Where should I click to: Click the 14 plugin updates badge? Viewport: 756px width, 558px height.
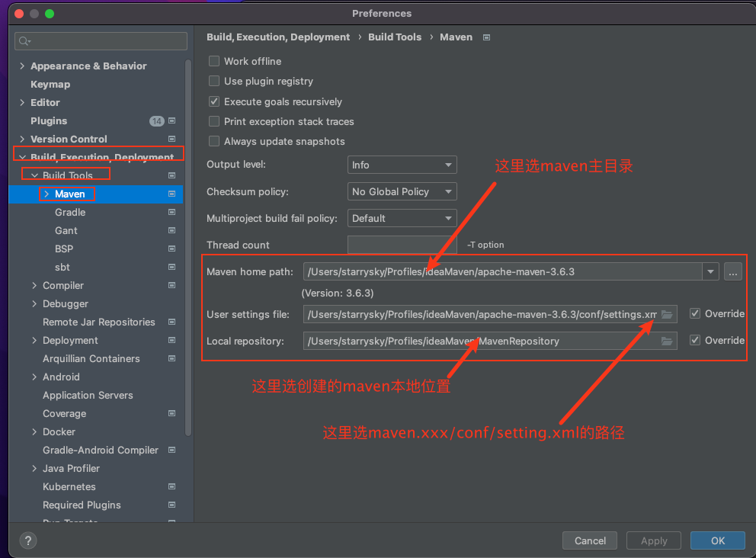(x=157, y=121)
